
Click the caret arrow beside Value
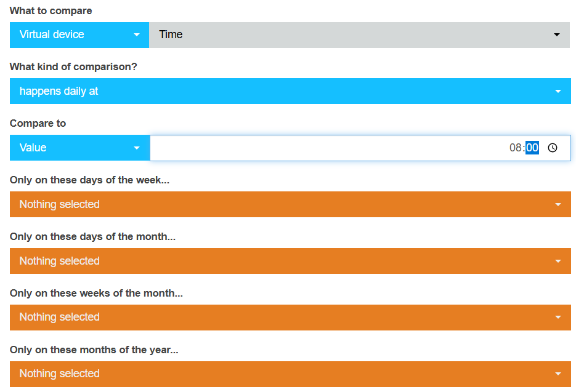click(137, 148)
